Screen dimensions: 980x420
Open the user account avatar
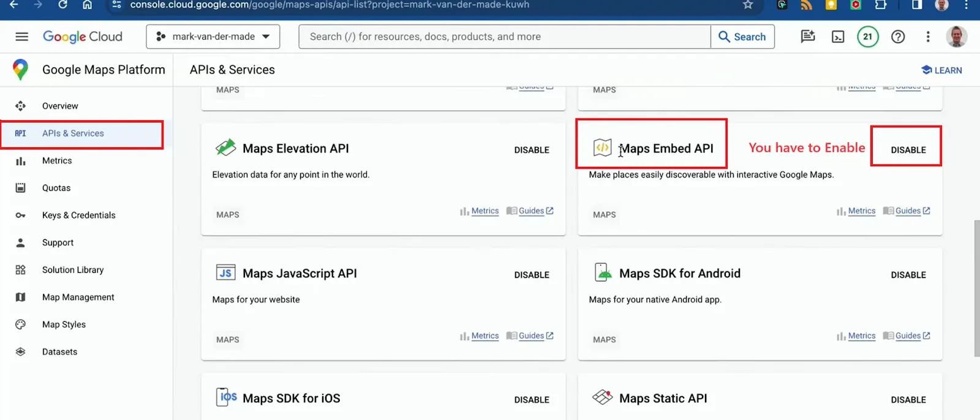(957, 37)
